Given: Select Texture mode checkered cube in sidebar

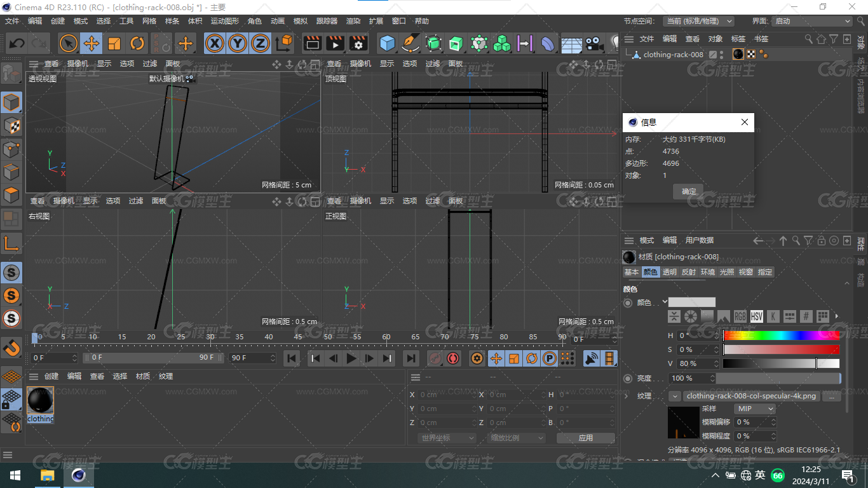Looking at the screenshot, I should (11, 126).
